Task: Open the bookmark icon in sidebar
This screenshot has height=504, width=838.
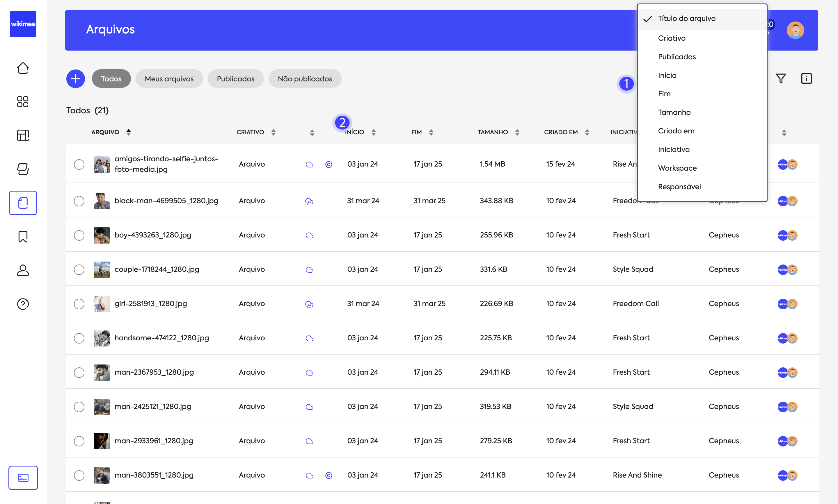Action: [x=23, y=236]
